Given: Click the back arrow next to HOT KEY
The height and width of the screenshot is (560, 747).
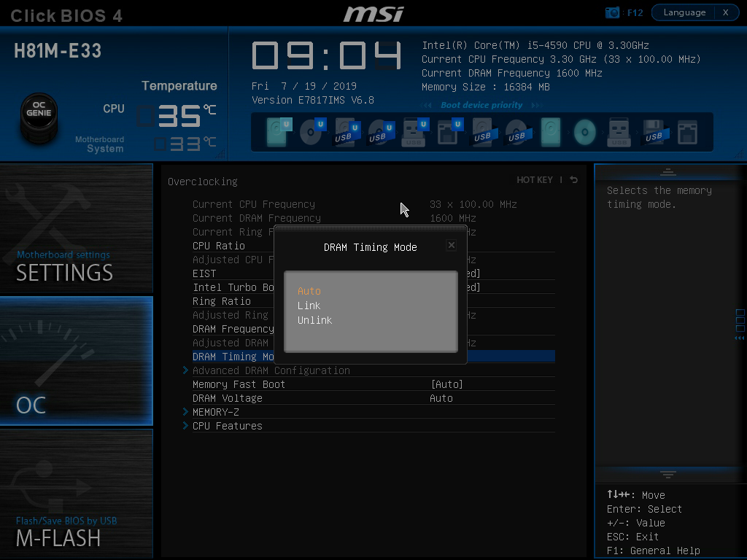Looking at the screenshot, I should pyautogui.click(x=573, y=179).
